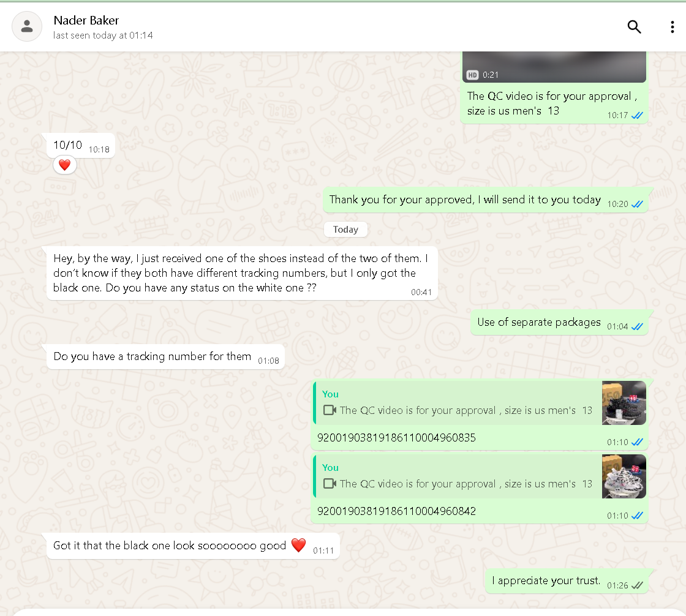The height and width of the screenshot is (616, 686).
Task: Click the Today date separator
Action: (x=345, y=230)
